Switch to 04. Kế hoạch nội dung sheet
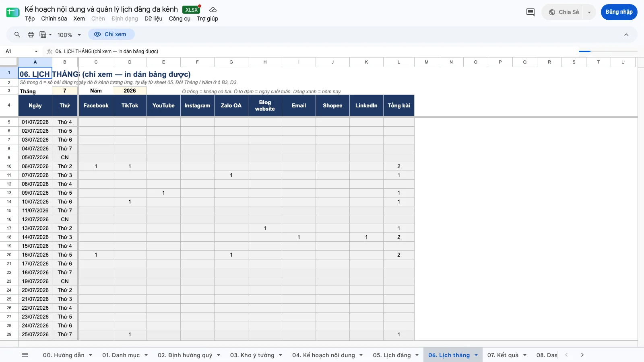644x362 pixels. coord(324,355)
